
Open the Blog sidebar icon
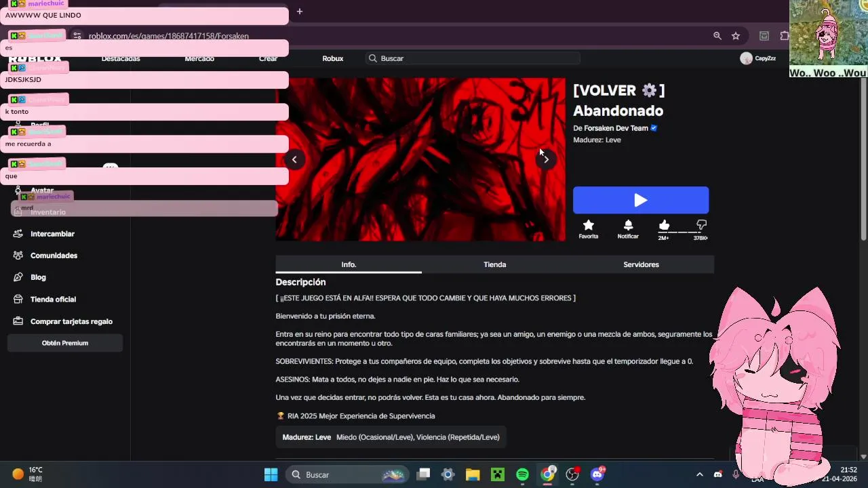point(18,277)
